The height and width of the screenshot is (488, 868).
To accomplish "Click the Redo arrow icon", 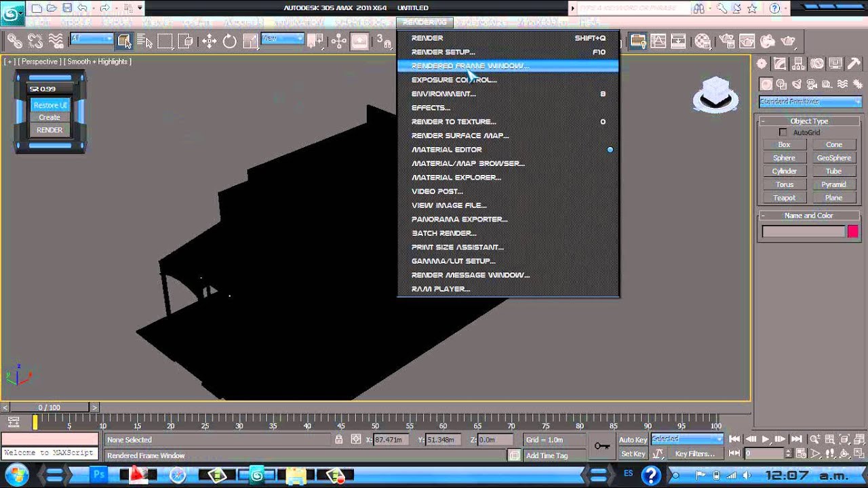I will [104, 8].
